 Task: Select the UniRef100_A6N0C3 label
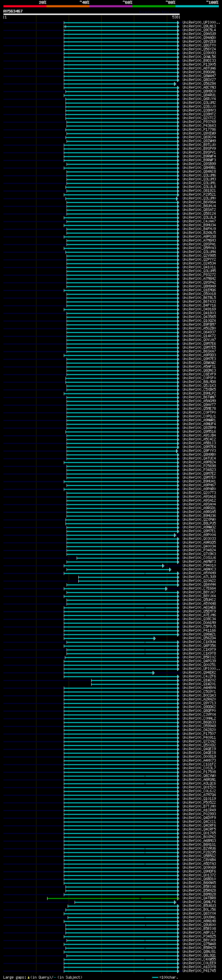pyautogui.click(x=199, y=569)
